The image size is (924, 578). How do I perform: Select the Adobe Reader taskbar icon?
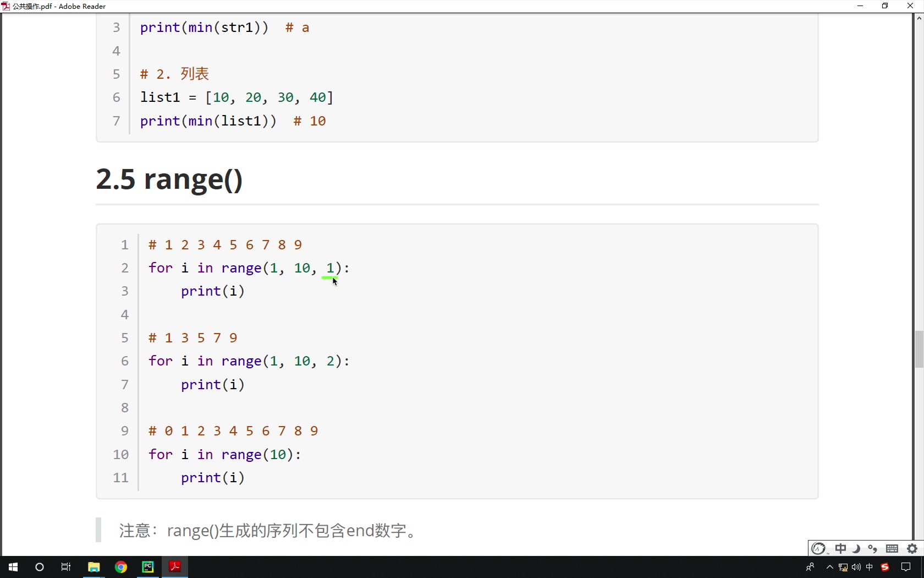click(175, 567)
